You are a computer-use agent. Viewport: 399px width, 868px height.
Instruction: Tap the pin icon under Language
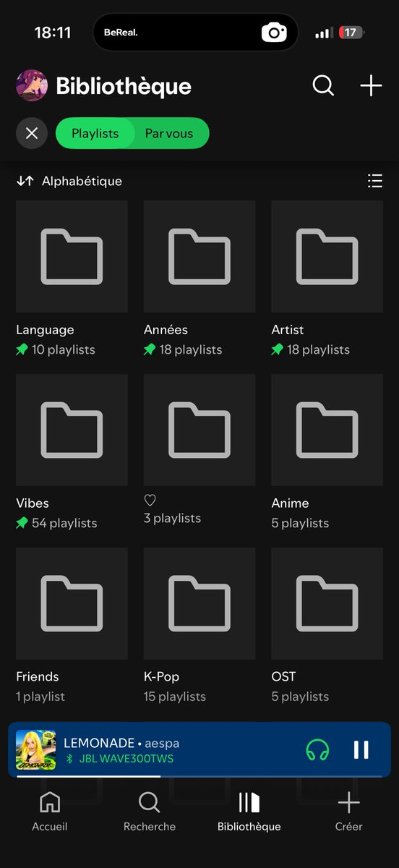[22, 349]
